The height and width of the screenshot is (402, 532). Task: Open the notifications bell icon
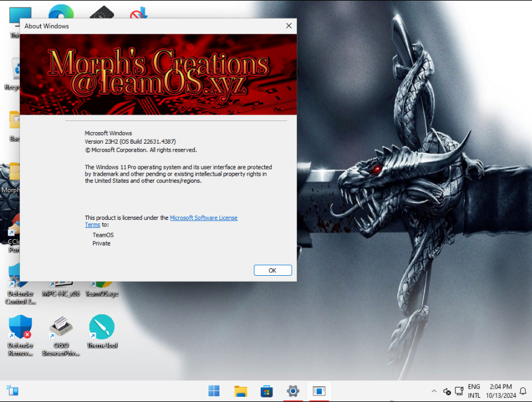coord(523,391)
